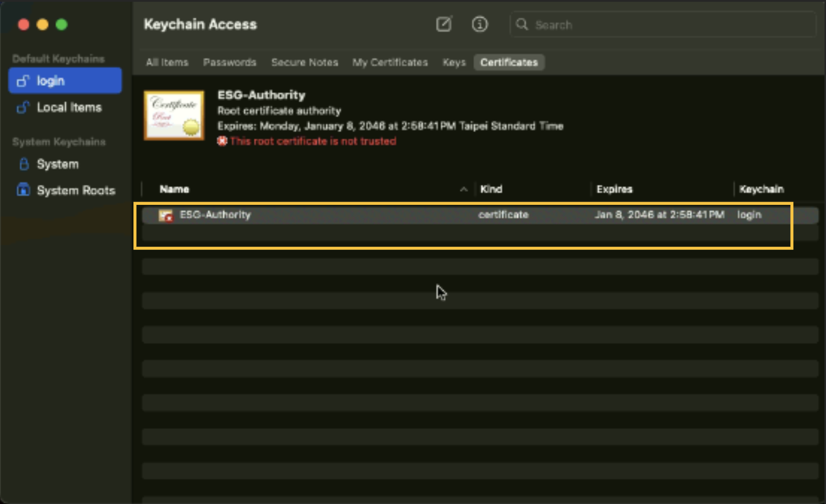826x504 pixels.
Task: Click the compose new note icon
Action: coord(444,24)
